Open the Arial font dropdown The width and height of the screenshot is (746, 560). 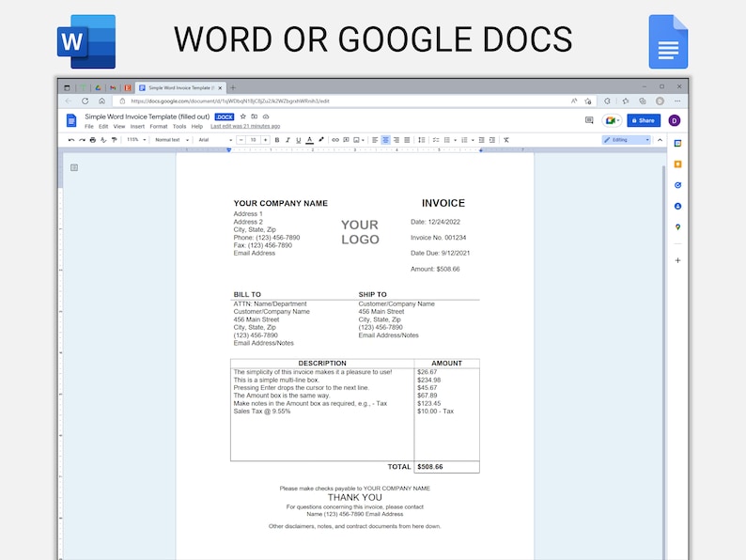pyautogui.click(x=215, y=140)
